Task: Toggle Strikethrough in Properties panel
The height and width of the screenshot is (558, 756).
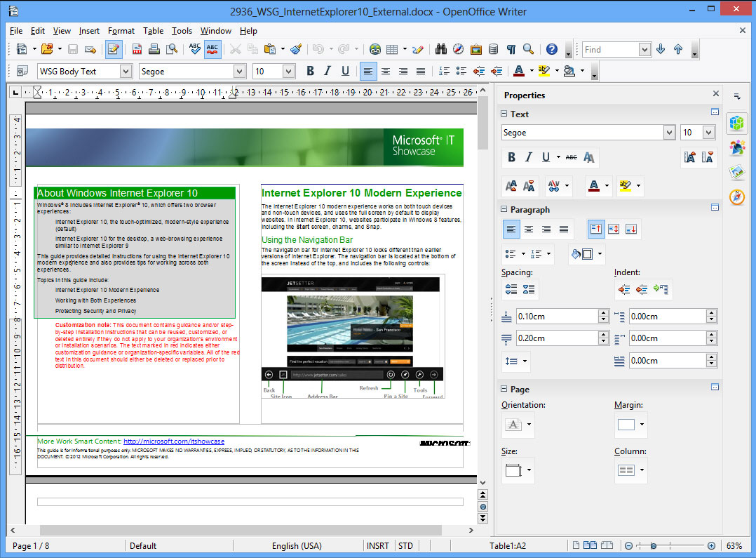Action: [x=572, y=157]
